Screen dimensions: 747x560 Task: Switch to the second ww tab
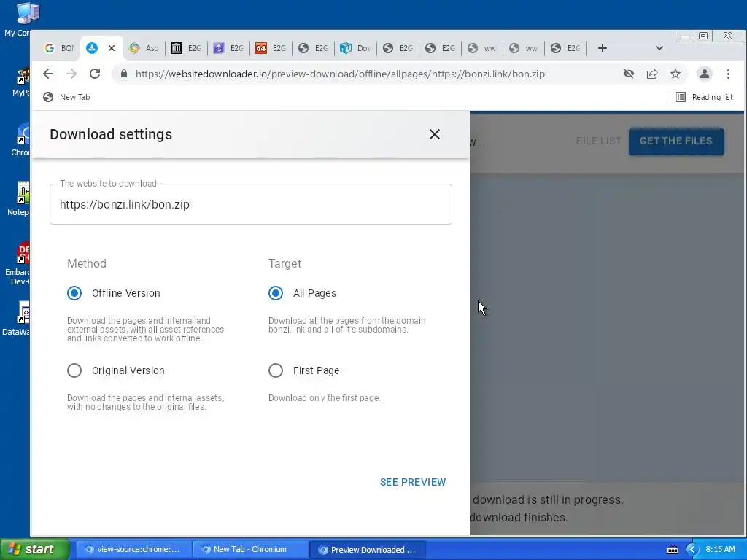(524, 48)
